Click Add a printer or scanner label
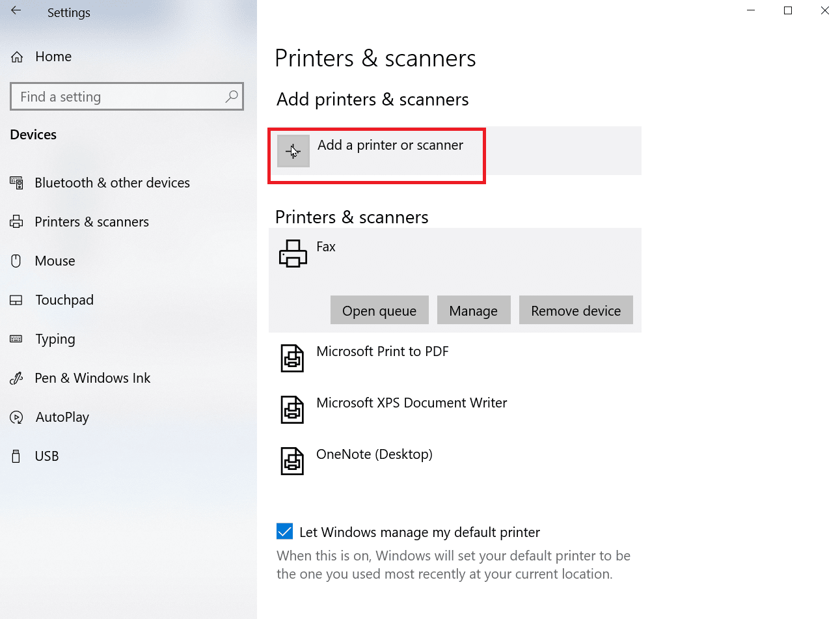The width and height of the screenshot is (840, 619). pyautogui.click(x=390, y=145)
